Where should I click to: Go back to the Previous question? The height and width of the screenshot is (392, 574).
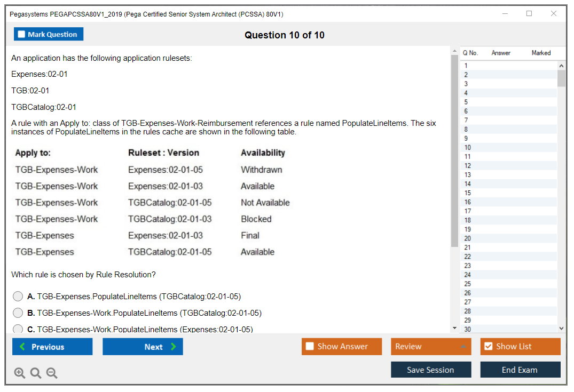(52, 347)
